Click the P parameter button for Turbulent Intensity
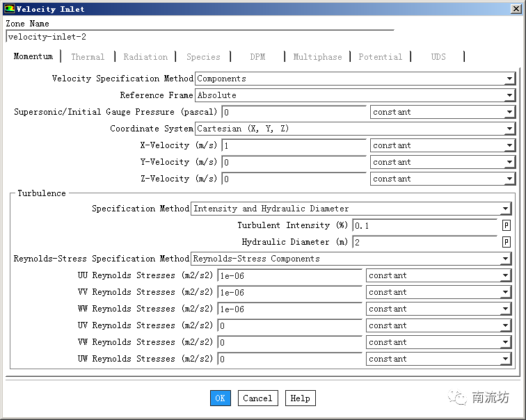Screen dimensions: 526x420 (x=506, y=225)
